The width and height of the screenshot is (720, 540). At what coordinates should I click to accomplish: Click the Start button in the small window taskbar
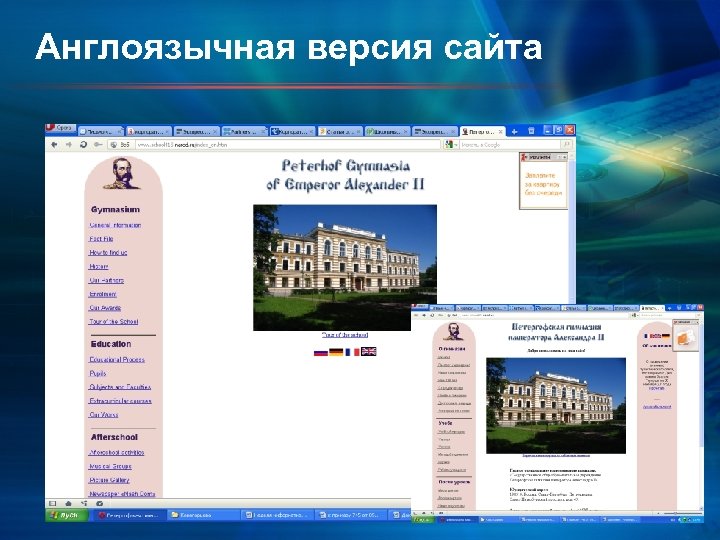[423, 520]
